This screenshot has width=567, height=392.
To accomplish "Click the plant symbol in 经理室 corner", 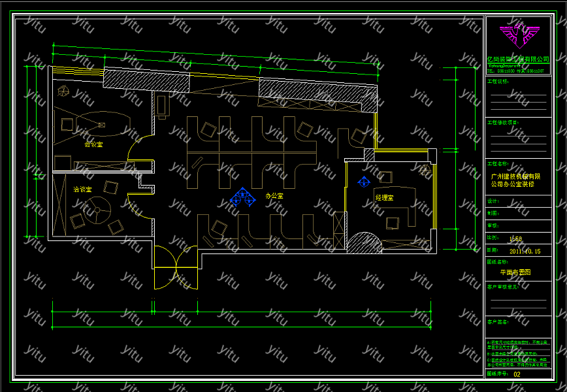I will [x=425, y=170].
